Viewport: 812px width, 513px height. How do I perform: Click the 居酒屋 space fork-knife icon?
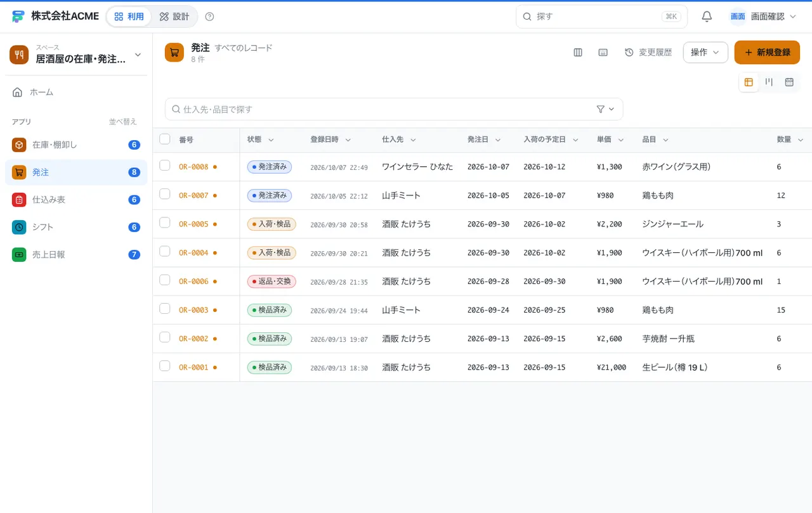(19, 55)
